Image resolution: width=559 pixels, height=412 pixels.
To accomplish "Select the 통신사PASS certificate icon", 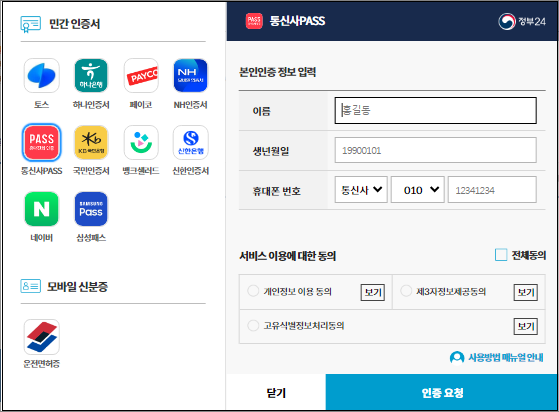I will (x=41, y=142).
